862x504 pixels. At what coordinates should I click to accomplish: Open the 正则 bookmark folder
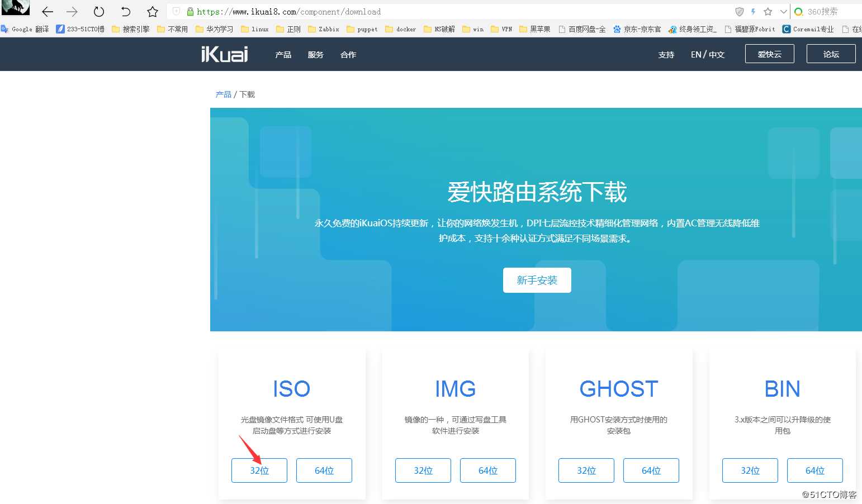289,29
